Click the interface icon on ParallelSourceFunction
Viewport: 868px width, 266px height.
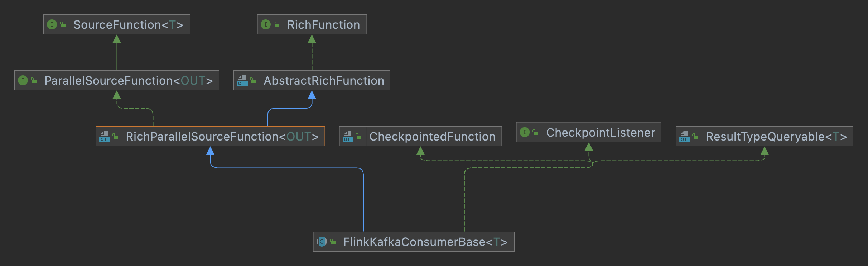(23, 80)
